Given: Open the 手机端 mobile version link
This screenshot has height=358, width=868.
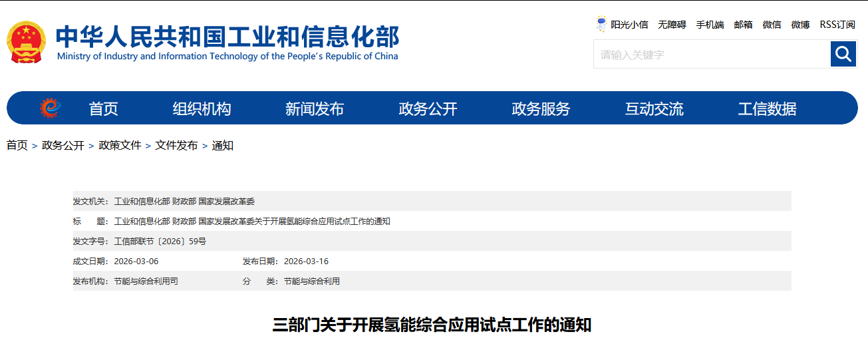Looking at the screenshot, I should (710, 25).
